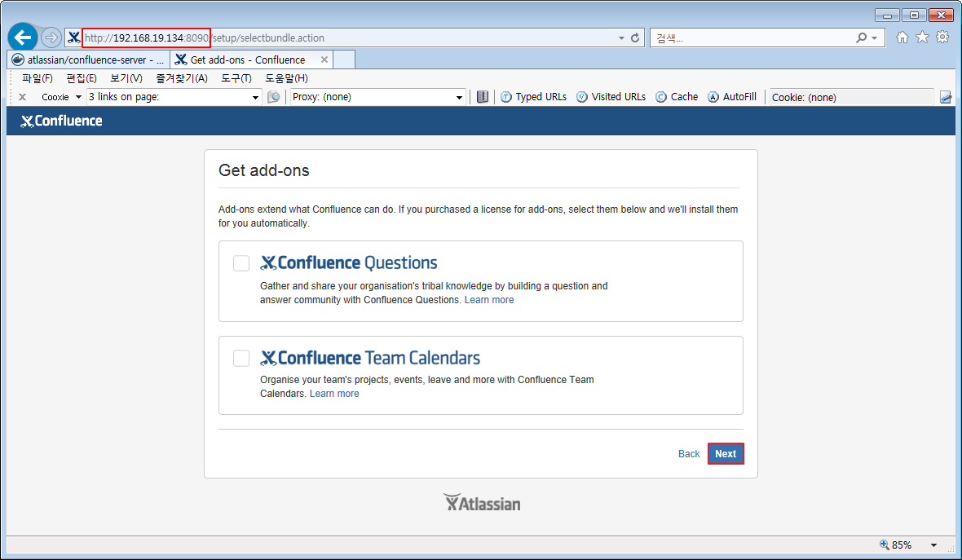Open a new blank tab
The height and width of the screenshot is (560, 962).
pyautogui.click(x=344, y=60)
